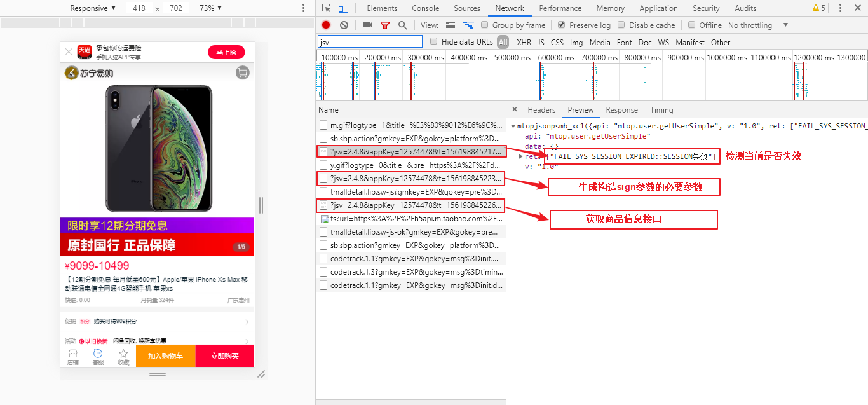Clear the network log
Screen dimensions: 868x405
point(344,25)
